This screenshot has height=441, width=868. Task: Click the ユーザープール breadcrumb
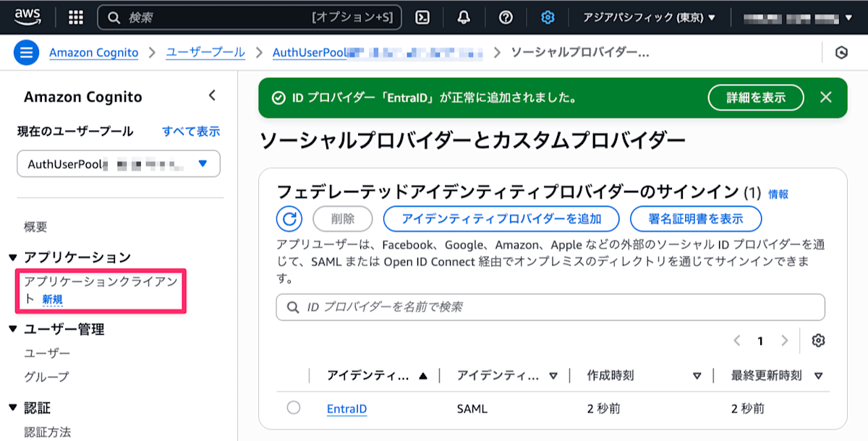(205, 53)
